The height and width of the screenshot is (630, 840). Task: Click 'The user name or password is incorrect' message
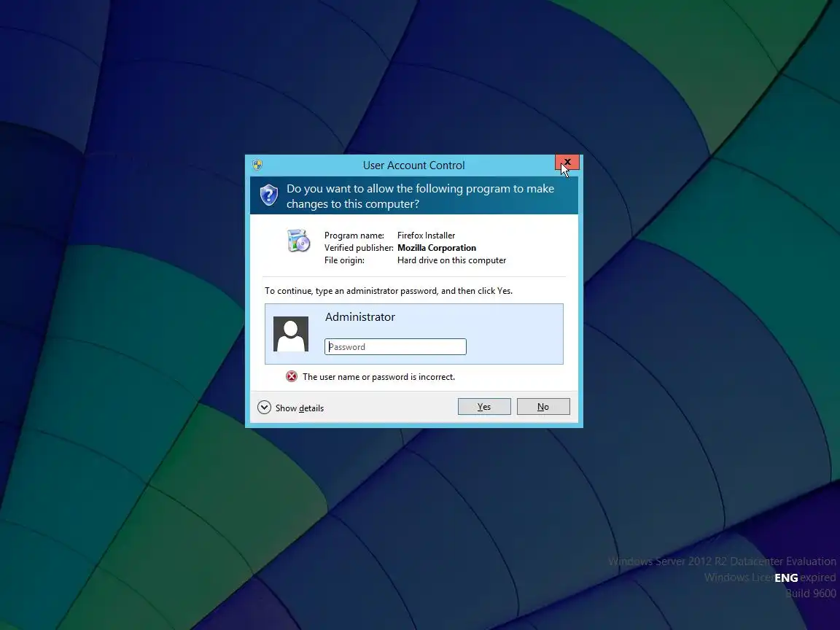point(378,377)
